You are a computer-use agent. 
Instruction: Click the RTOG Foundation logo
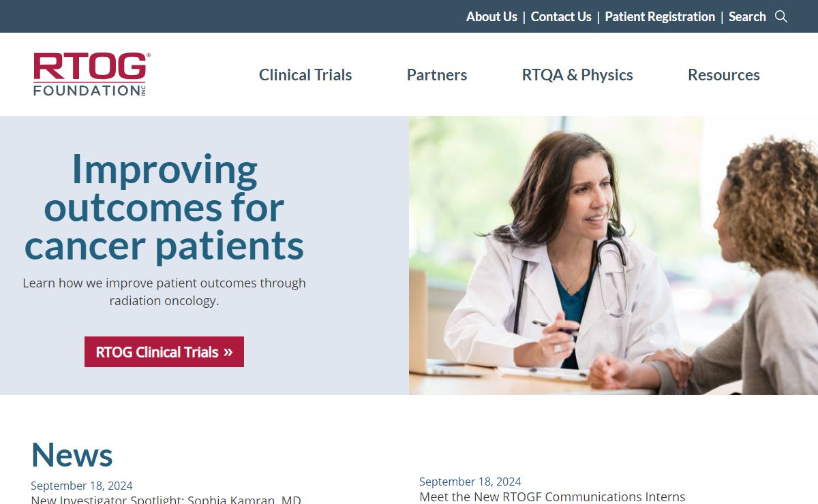91,74
